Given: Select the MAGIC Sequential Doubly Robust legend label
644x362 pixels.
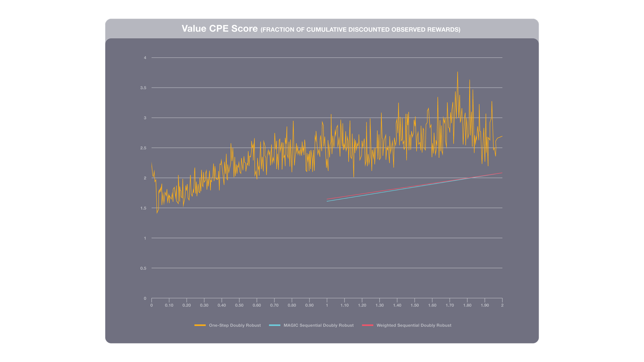Looking at the screenshot, I should [318, 325].
